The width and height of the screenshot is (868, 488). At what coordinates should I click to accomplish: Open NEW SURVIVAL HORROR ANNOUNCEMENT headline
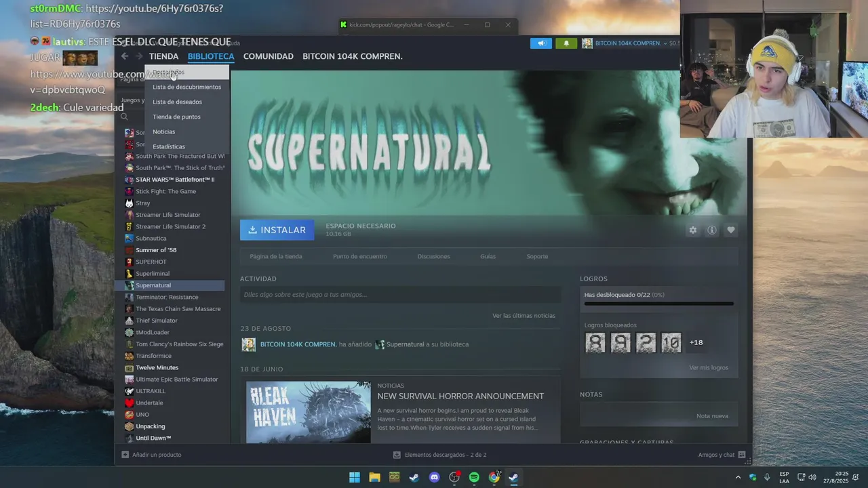coord(460,396)
